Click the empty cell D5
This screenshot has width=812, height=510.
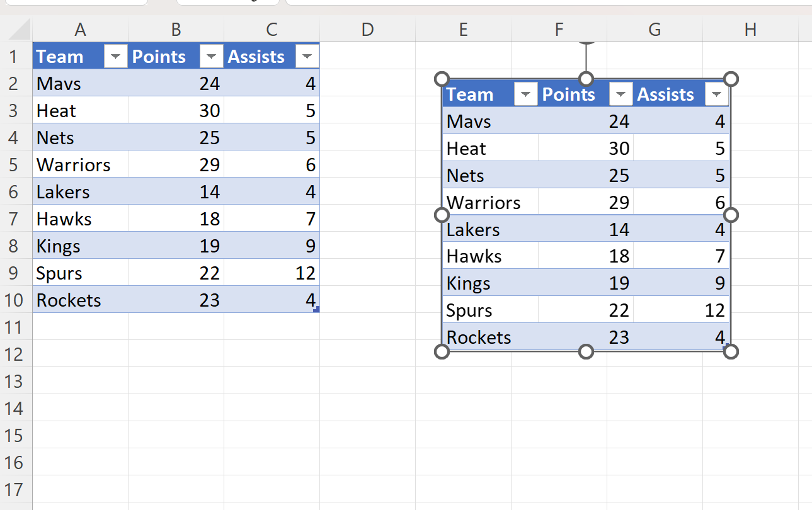tap(367, 164)
